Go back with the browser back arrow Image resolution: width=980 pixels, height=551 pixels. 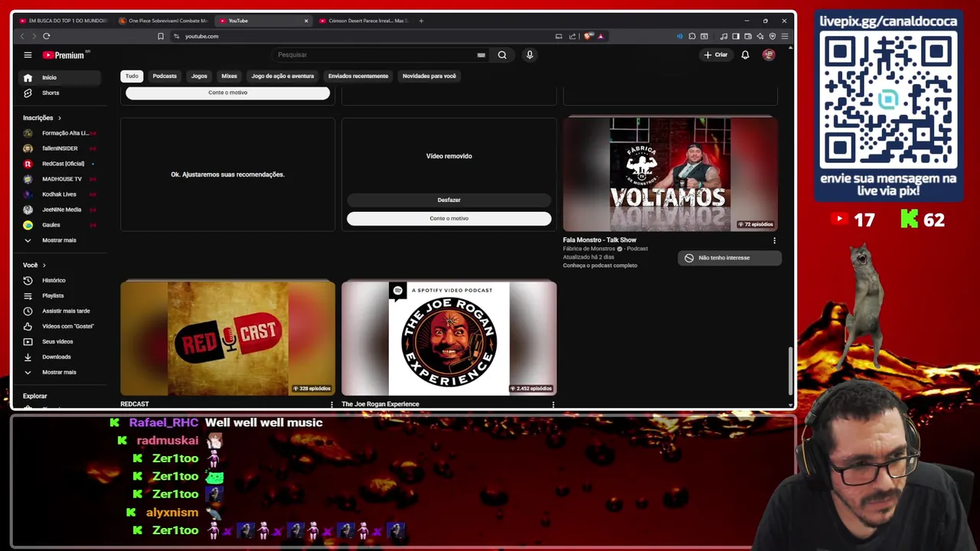[x=21, y=36]
